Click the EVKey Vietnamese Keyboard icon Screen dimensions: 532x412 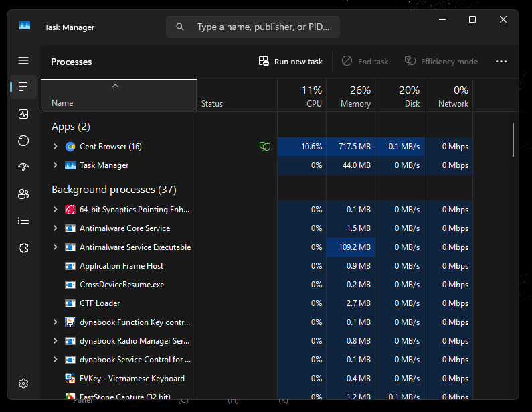click(x=70, y=379)
